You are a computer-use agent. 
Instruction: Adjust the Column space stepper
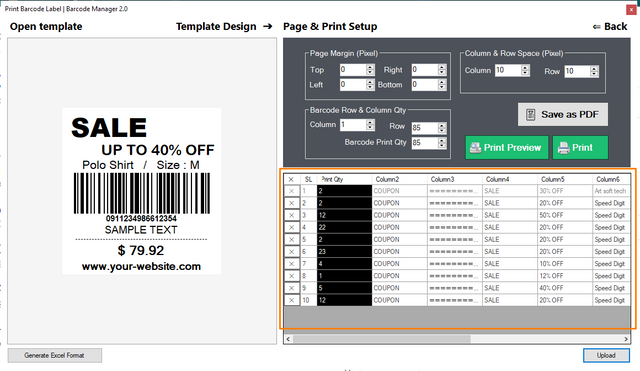(x=525, y=70)
